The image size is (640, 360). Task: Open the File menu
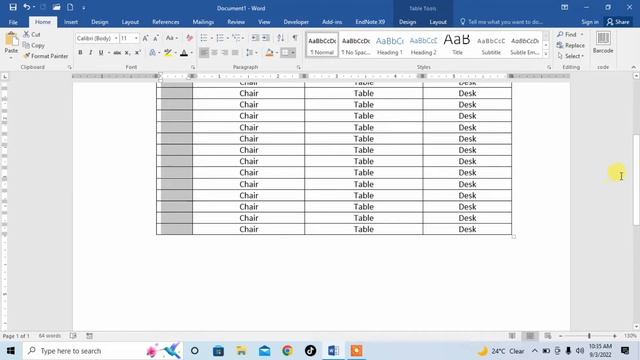(13, 22)
